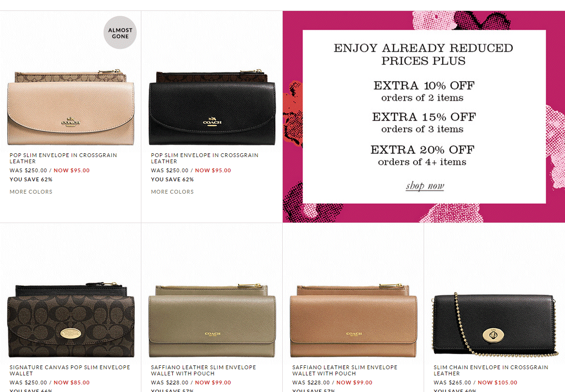Screen dimensions: 565x392
Task: Click NOW $85.00 price on Signature Canvas wallet
Action: point(72,383)
